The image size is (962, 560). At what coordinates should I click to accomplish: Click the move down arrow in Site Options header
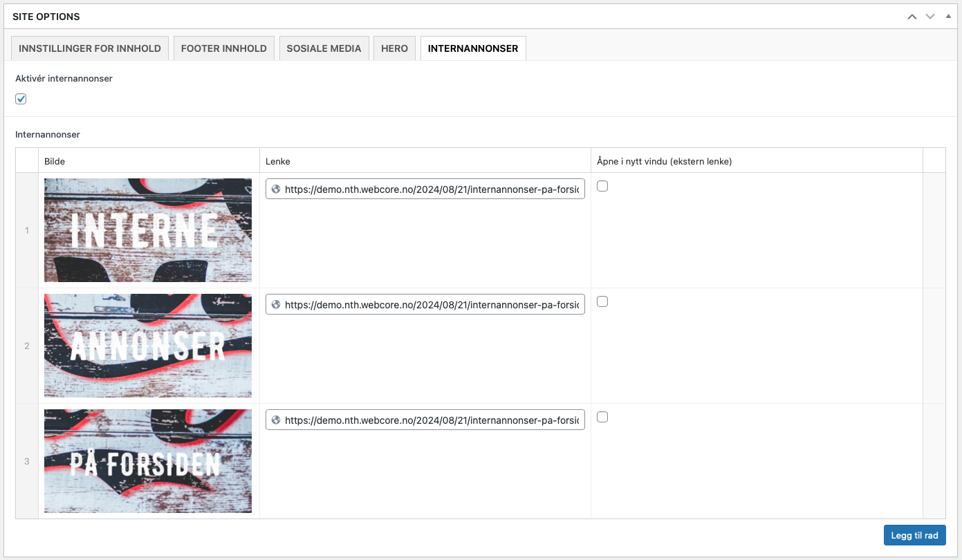click(930, 17)
